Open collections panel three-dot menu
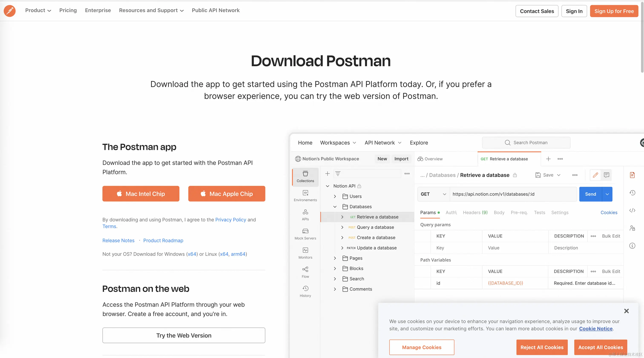 (x=407, y=174)
